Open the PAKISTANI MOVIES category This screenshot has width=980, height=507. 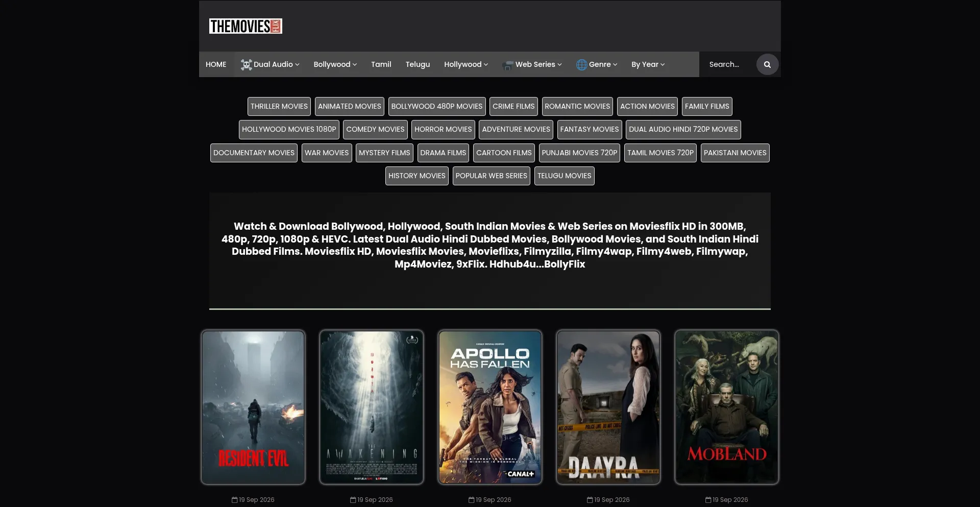pos(735,153)
